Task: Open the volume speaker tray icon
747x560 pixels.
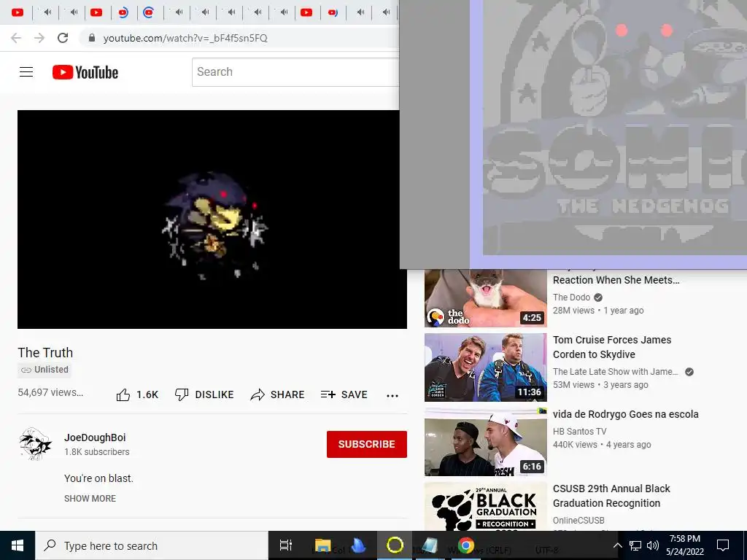Action: click(653, 545)
